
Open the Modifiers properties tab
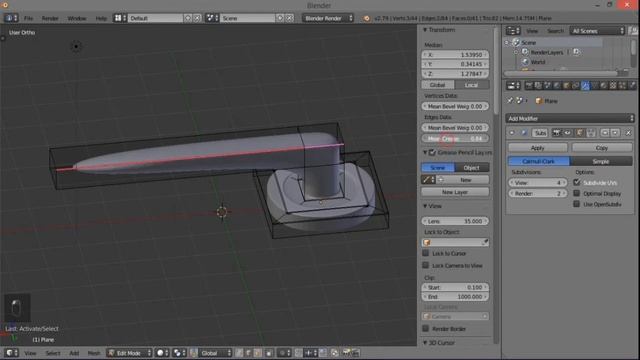585,85
